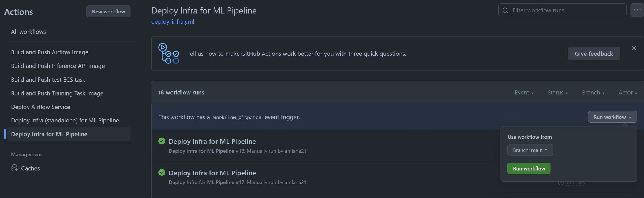Open the Branch: main selector
The height and width of the screenshot is (198, 644).
530,150
